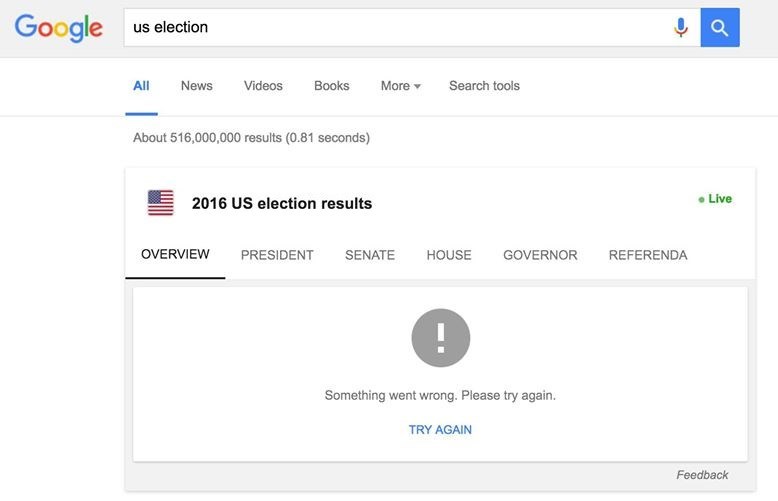
Task: Open the REFERENDA results tab
Action: coord(648,255)
